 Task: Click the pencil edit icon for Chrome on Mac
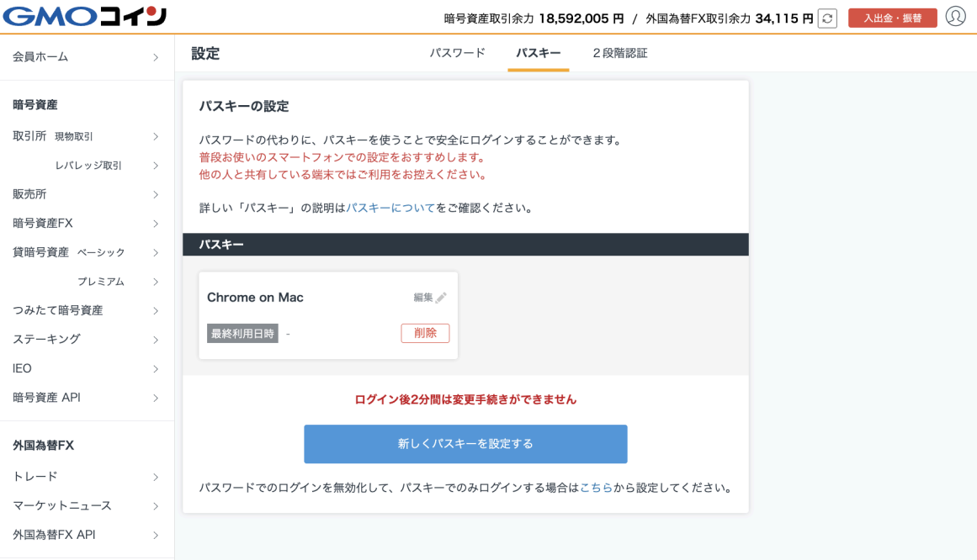[441, 298]
